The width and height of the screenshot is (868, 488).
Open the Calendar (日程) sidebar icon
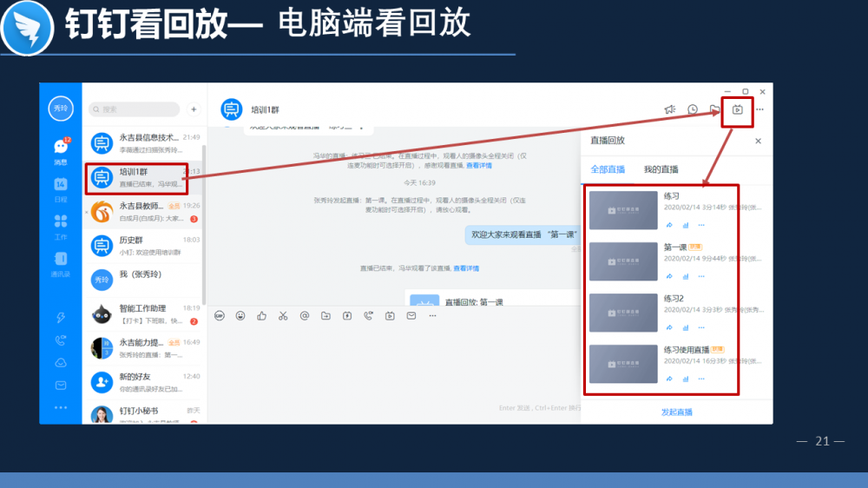61,188
